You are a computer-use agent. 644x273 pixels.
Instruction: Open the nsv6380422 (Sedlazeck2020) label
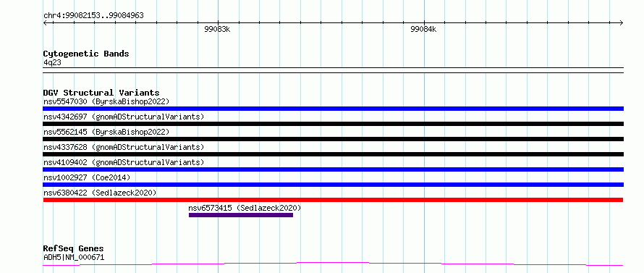click(x=100, y=193)
